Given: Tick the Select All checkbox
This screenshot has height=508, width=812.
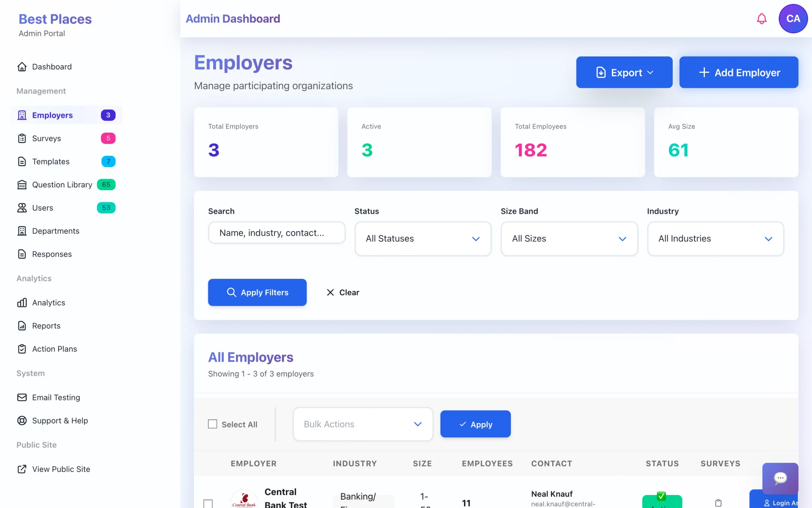Looking at the screenshot, I should (x=212, y=424).
